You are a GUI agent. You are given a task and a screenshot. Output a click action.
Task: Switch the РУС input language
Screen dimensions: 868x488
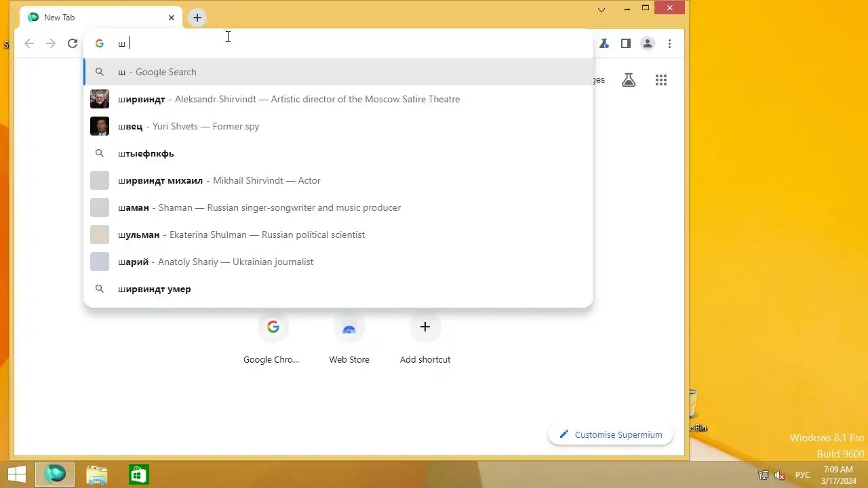[x=803, y=475]
